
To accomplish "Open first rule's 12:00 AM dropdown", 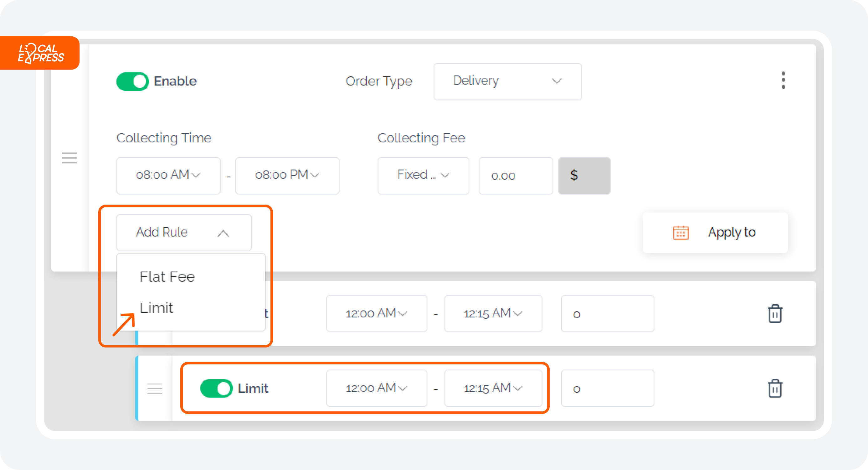I will coord(376,313).
